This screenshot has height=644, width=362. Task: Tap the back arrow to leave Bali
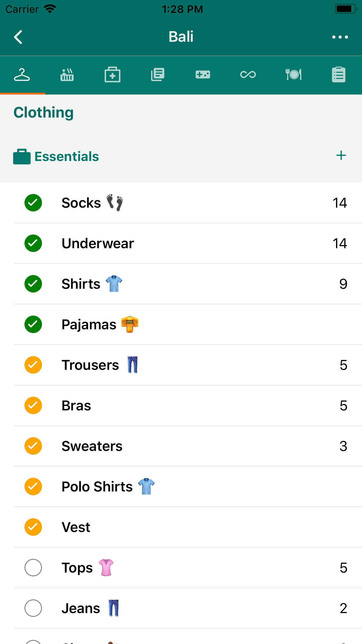tap(18, 37)
